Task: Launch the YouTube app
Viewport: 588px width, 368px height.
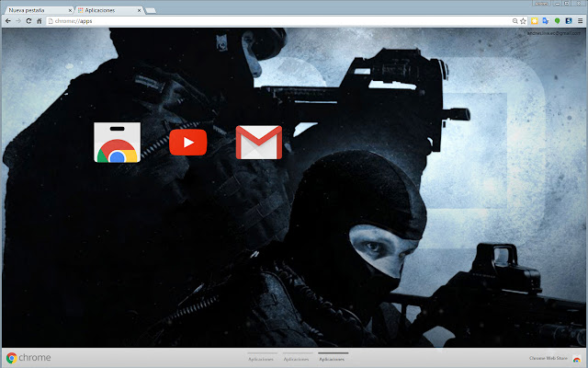Action: click(188, 143)
